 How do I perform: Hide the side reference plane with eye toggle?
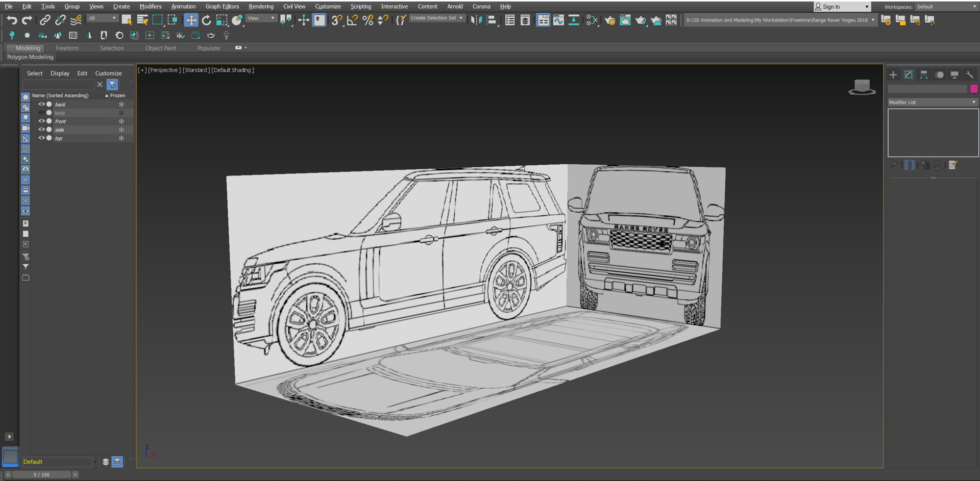[42, 130]
